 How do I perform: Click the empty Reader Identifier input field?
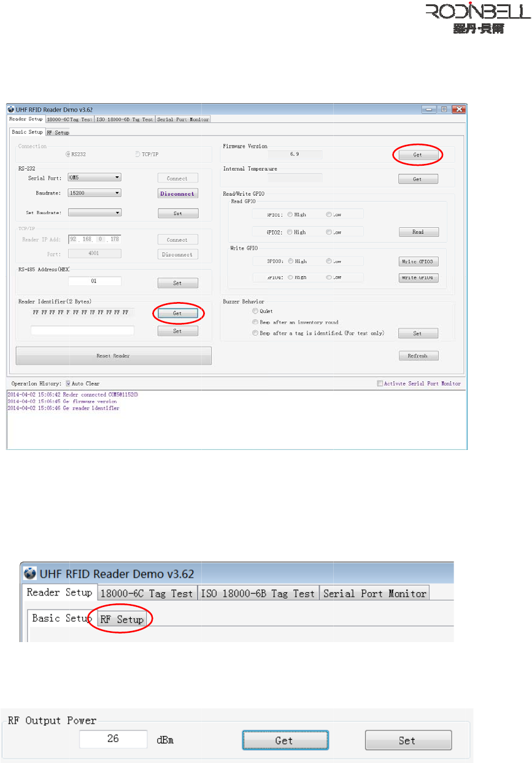(82, 330)
